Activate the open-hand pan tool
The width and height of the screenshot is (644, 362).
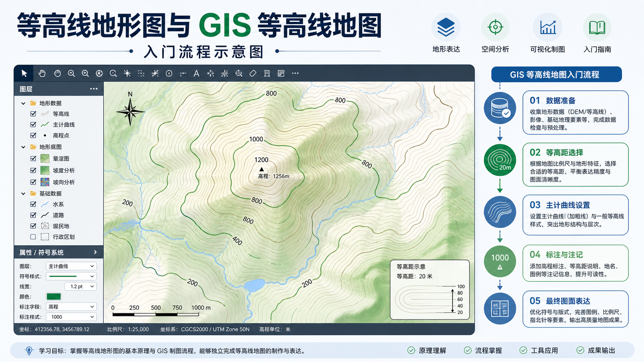(42, 73)
